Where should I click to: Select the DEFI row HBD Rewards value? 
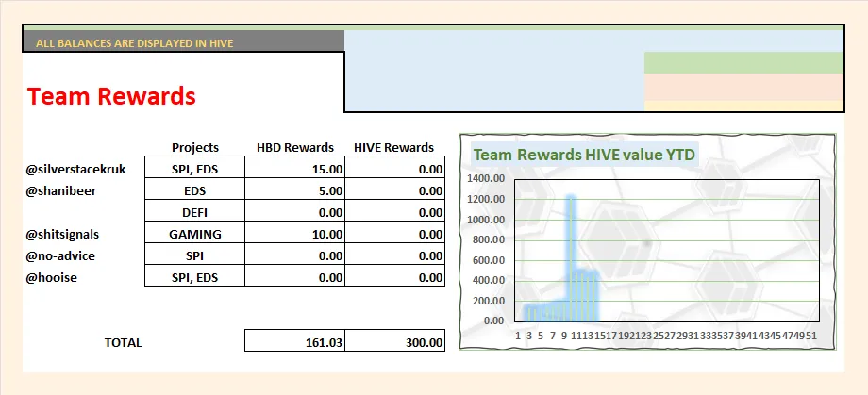coord(294,211)
